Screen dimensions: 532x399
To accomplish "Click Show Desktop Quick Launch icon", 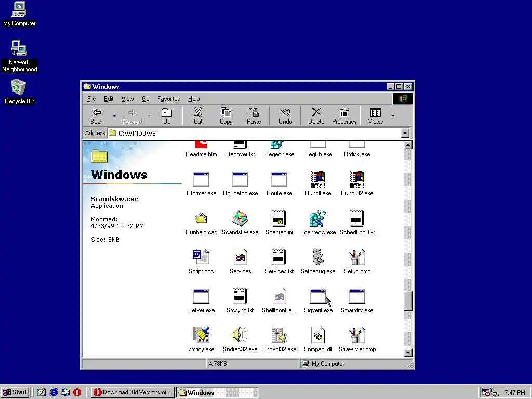I will point(42,392).
